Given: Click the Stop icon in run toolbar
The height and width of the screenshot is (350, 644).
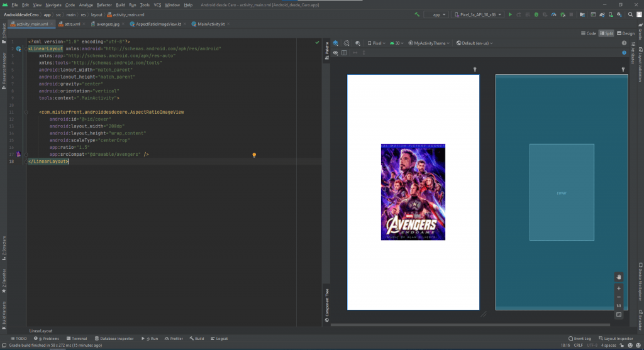Looking at the screenshot, I should [x=571, y=15].
